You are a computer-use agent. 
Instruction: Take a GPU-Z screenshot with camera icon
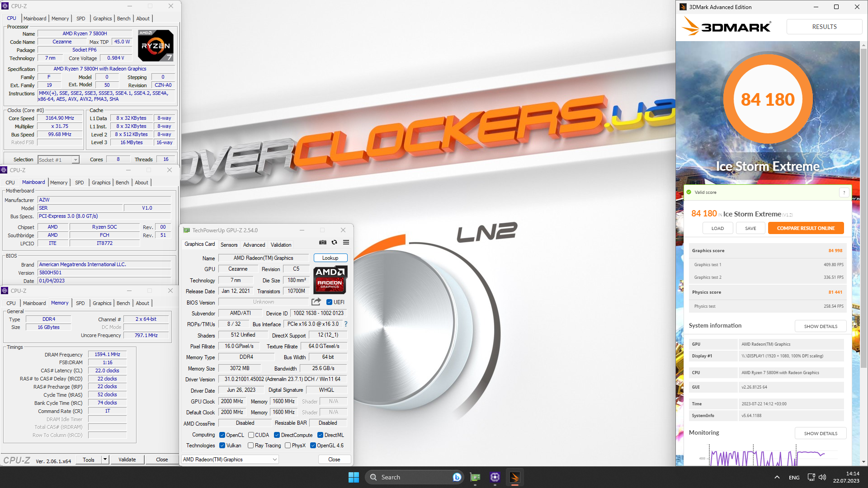tap(322, 243)
